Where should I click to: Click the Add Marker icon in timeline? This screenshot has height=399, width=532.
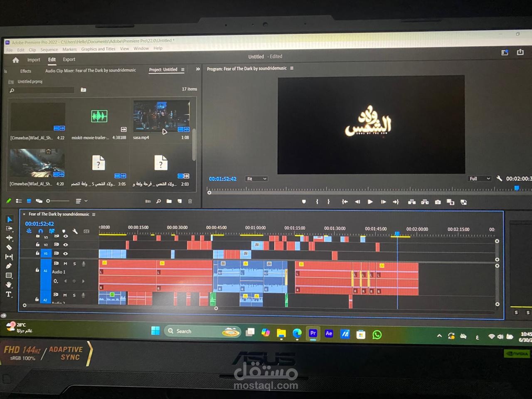tap(64, 232)
